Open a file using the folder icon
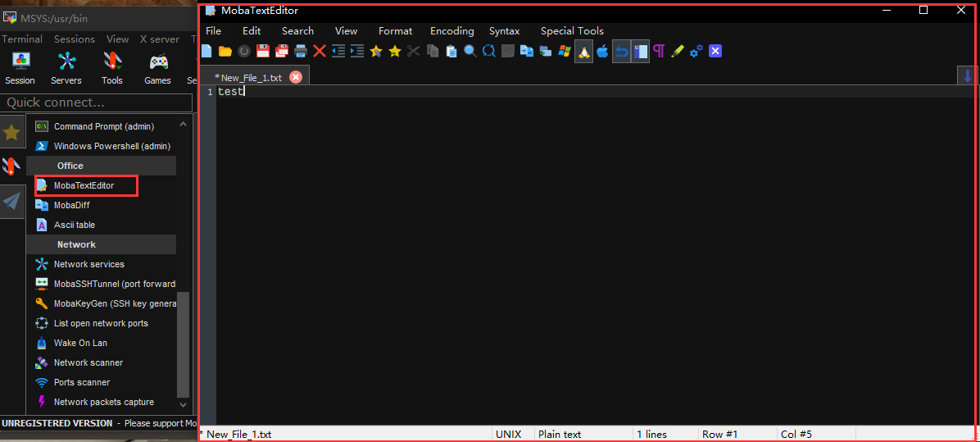Screen dimensions: 980x442 click(x=225, y=52)
